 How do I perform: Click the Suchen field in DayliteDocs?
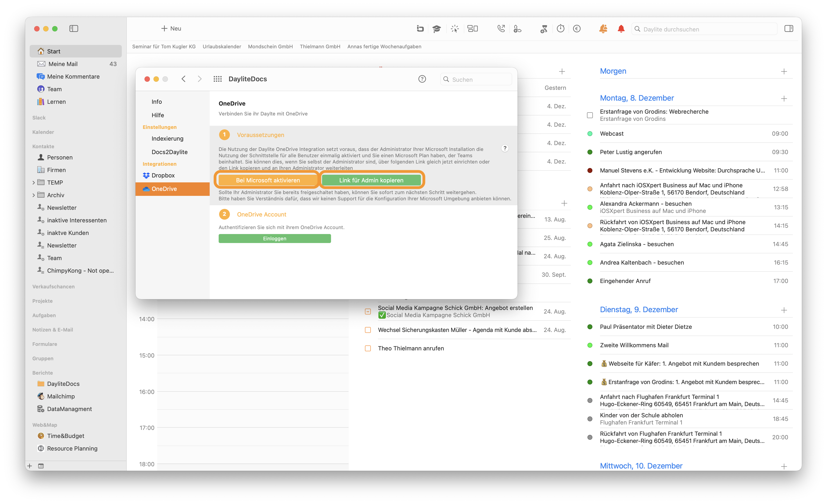(476, 80)
